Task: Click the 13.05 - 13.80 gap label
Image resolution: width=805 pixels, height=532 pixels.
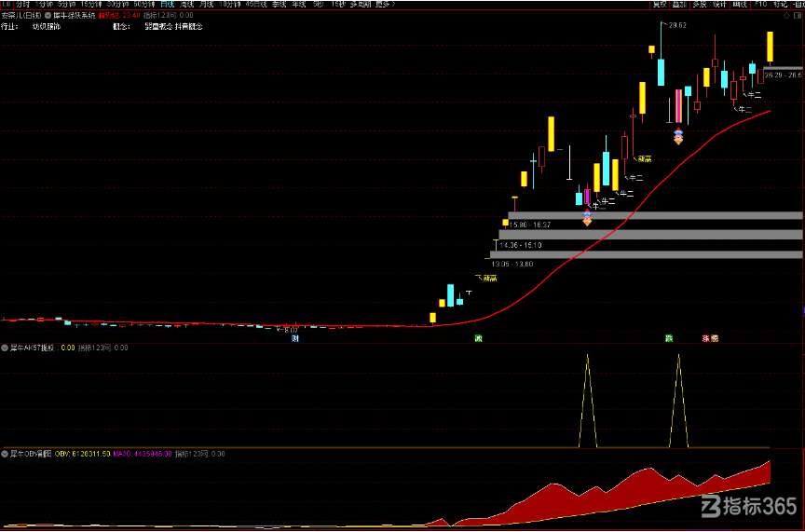Action: [512, 264]
